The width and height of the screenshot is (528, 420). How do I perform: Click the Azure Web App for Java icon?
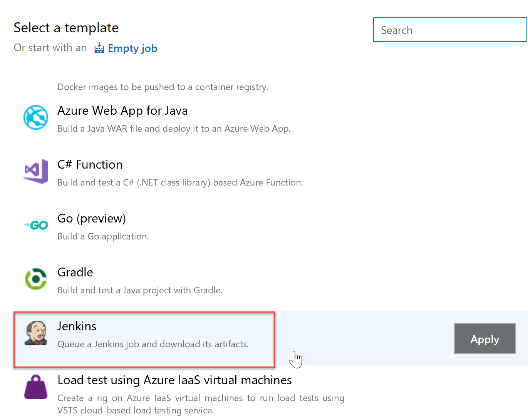tap(36, 117)
